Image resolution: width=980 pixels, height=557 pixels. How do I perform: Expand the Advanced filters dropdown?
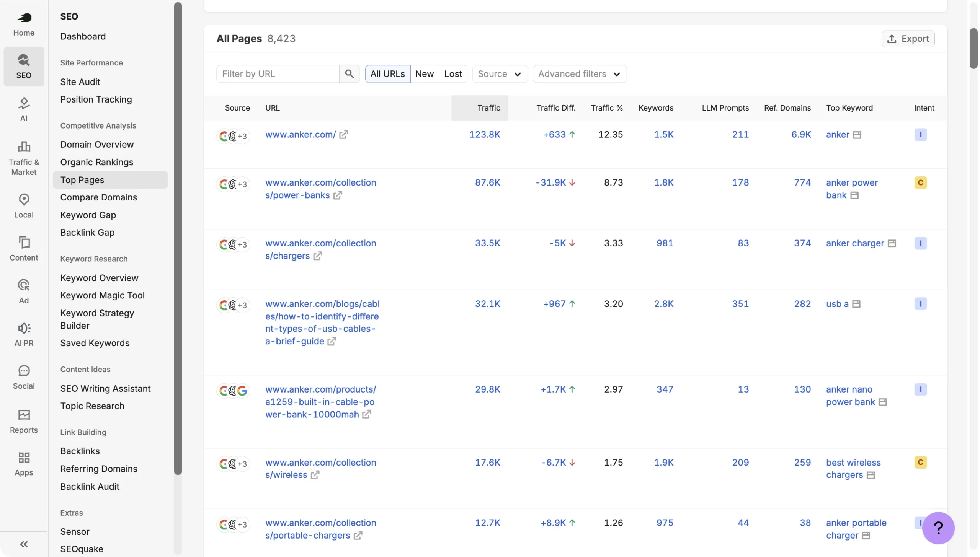click(580, 74)
